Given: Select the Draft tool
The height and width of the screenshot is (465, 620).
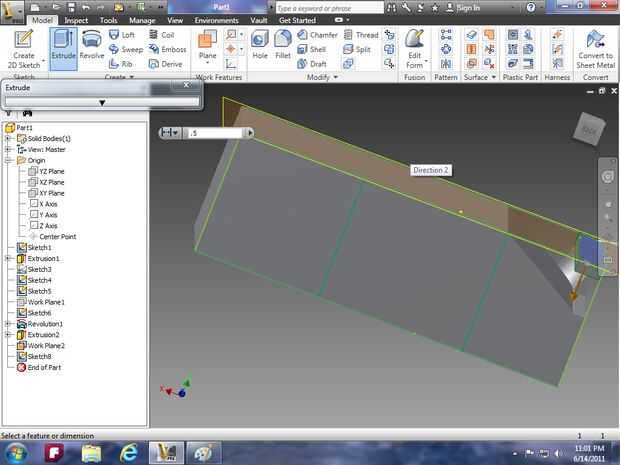Looking at the screenshot, I should [312, 64].
